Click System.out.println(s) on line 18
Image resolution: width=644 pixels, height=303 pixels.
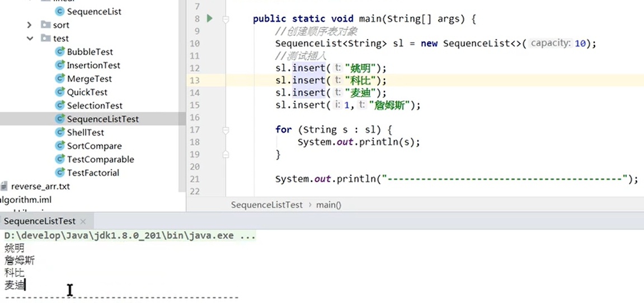point(359,142)
